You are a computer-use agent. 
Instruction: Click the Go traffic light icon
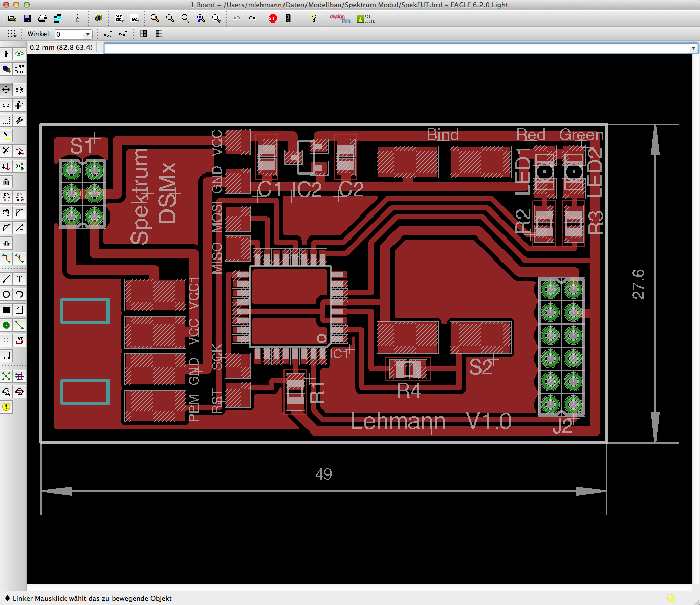pyautogui.click(x=288, y=18)
